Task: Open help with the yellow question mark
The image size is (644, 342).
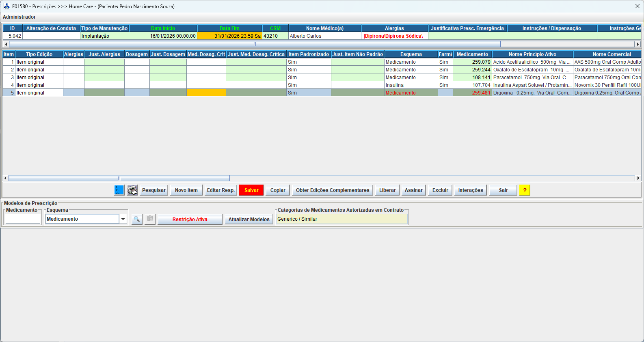Action: click(x=525, y=190)
